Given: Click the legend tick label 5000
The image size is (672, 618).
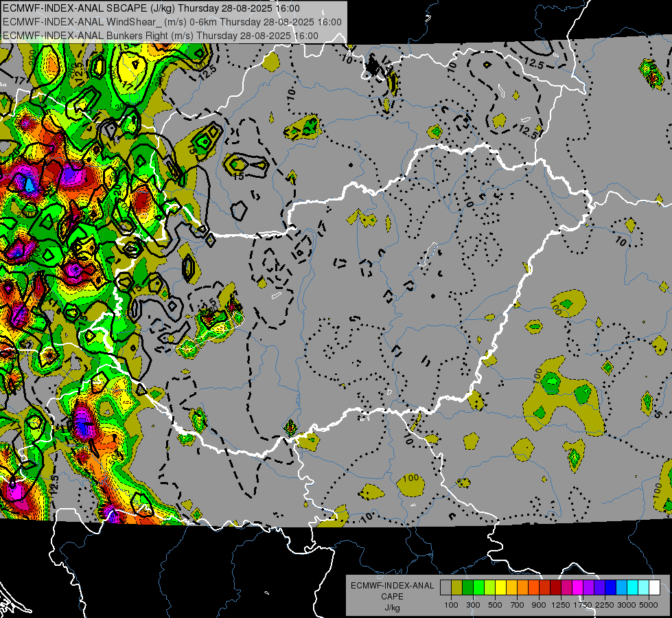Looking at the screenshot, I should (649, 605).
